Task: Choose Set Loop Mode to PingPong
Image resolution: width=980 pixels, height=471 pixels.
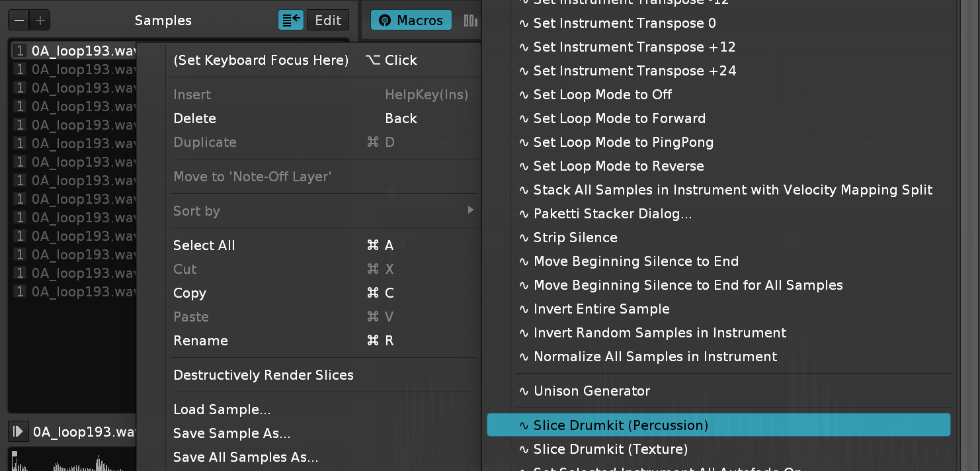Action: coord(623,142)
